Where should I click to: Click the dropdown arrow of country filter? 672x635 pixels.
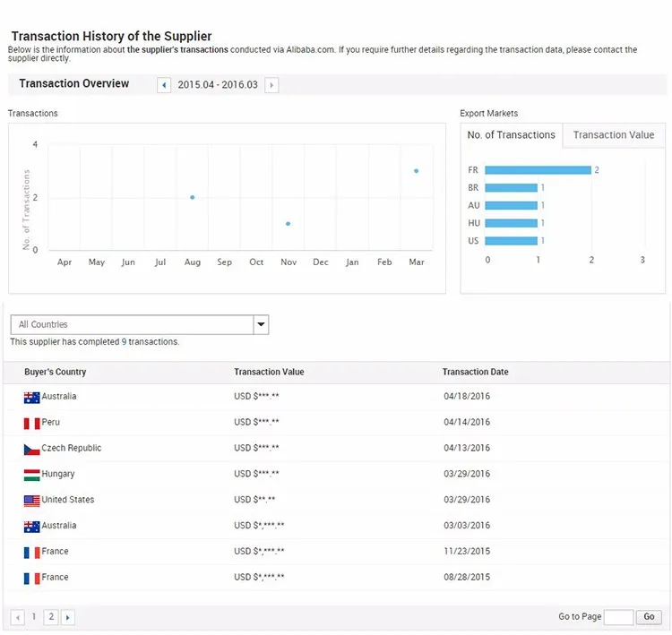pos(261,324)
